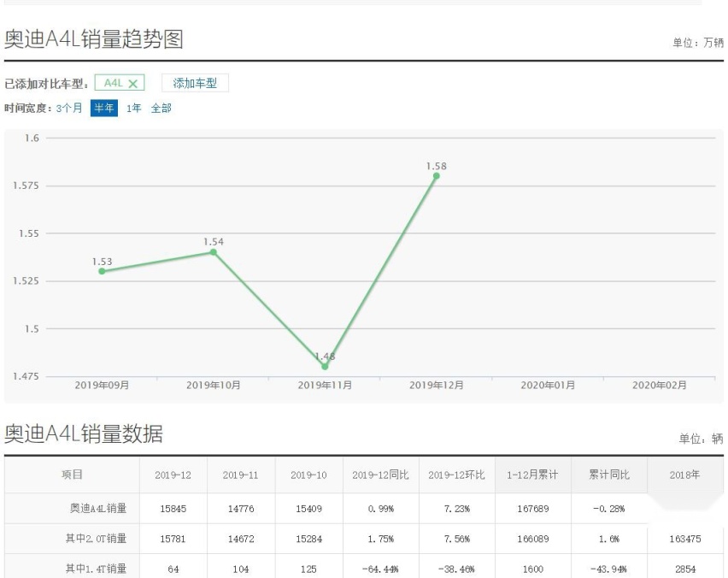This screenshot has height=578, width=728.
Task: Click the 累计同比 column header
Action: click(x=609, y=475)
